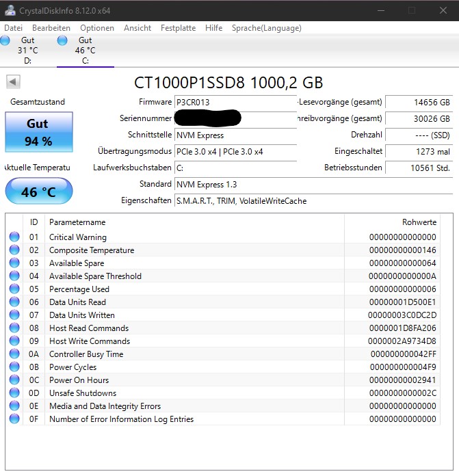The height and width of the screenshot is (476, 459).
Task: Click the Gut 94 % health status button
Action: pyautogui.click(x=39, y=132)
